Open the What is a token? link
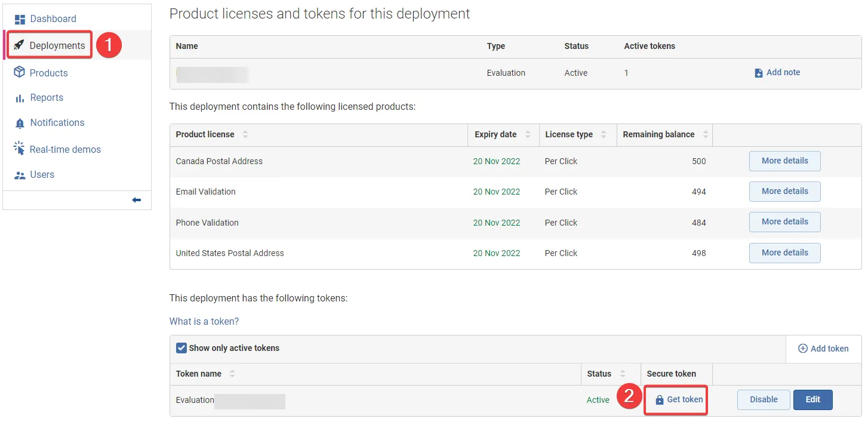The image size is (868, 422). [204, 321]
